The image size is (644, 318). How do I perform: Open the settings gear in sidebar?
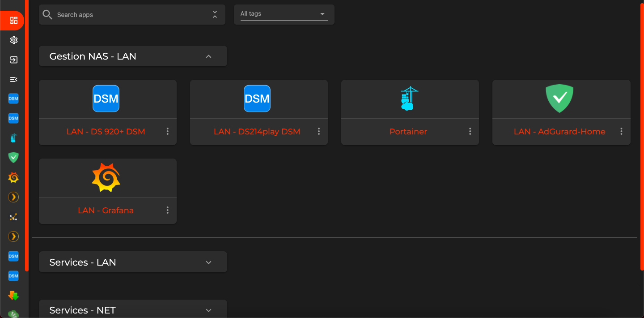pyautogui.click(x=13, y=40)
